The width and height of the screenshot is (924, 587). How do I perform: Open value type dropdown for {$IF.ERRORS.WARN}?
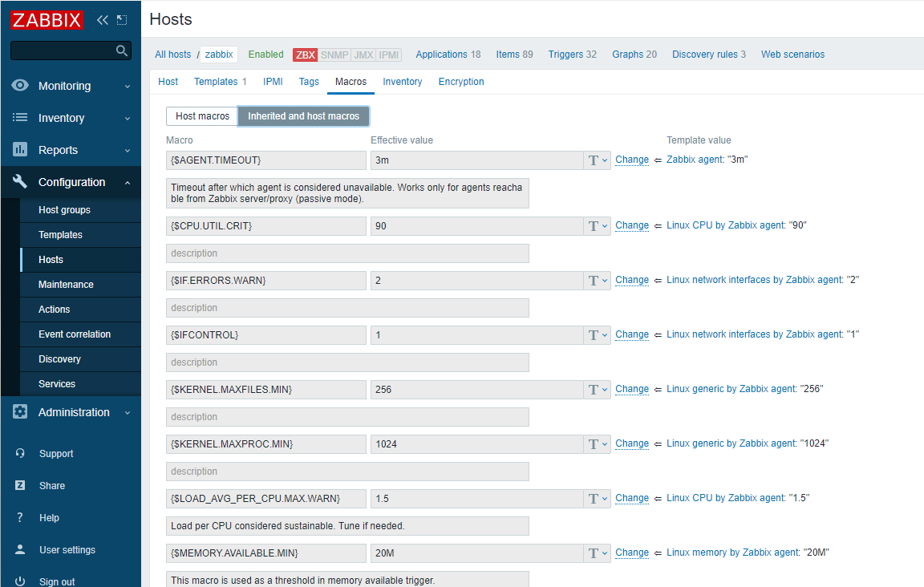598,281
